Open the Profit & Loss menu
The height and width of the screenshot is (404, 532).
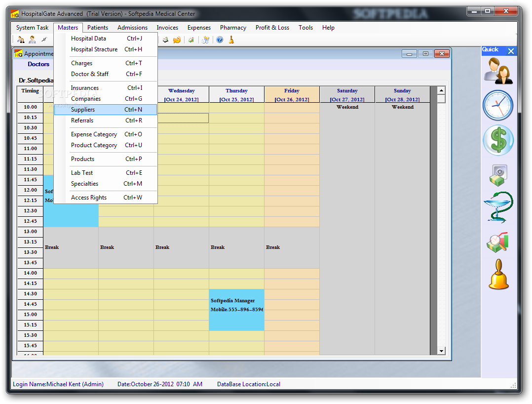point(272,28)
